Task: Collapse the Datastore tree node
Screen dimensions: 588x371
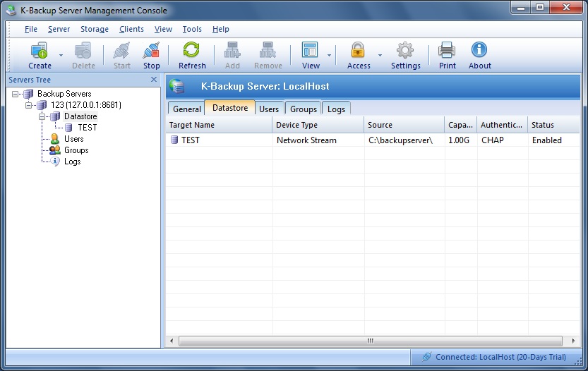Action: coord(42,116)
